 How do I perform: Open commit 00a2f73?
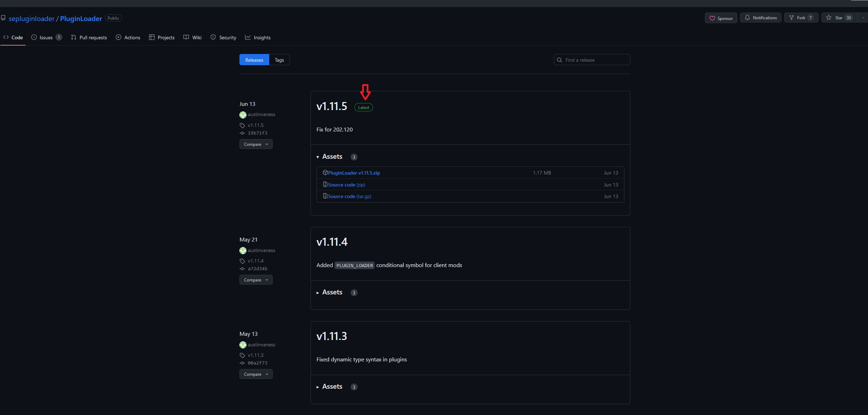click(258, 363)
